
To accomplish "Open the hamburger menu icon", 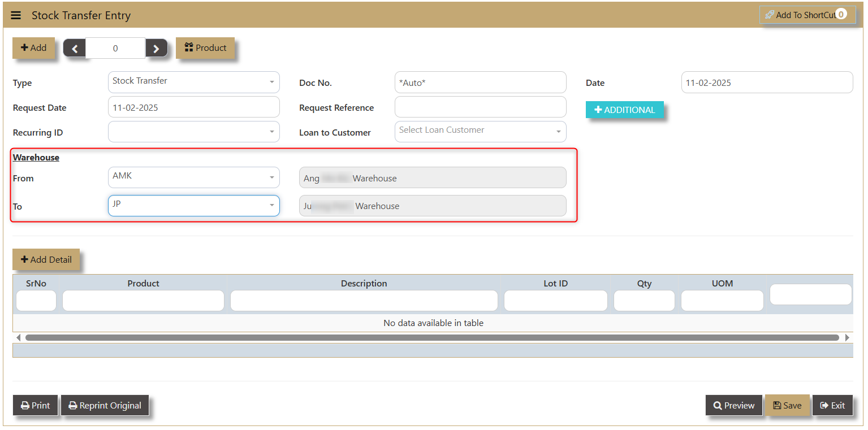I will (x=16, y=15).
